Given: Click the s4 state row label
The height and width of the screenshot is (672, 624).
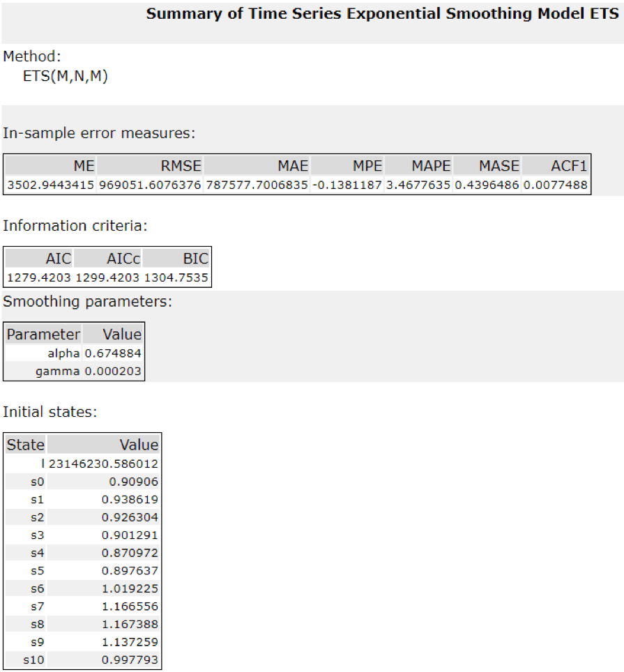Looking at the screenshot, I should point(36,553).
